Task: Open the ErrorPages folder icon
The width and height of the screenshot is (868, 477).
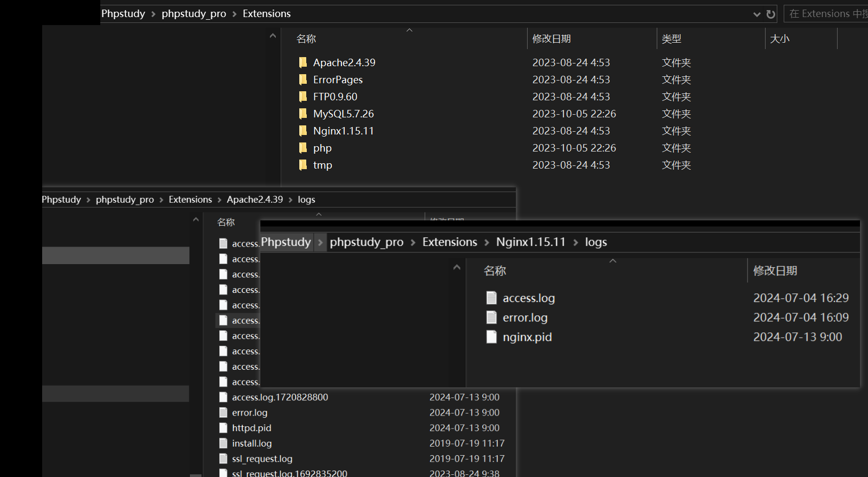Action: tap(303, 79)
